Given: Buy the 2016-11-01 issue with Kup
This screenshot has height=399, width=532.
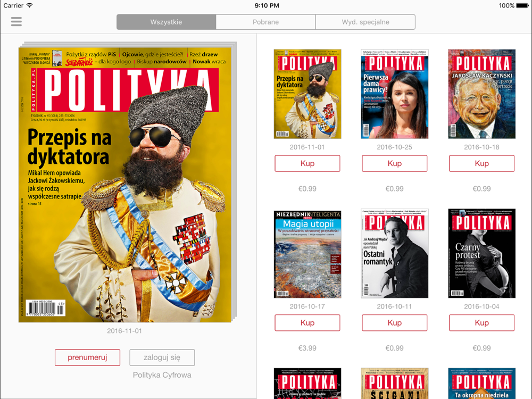Looking at the screenshot, I should coord(307,163).
